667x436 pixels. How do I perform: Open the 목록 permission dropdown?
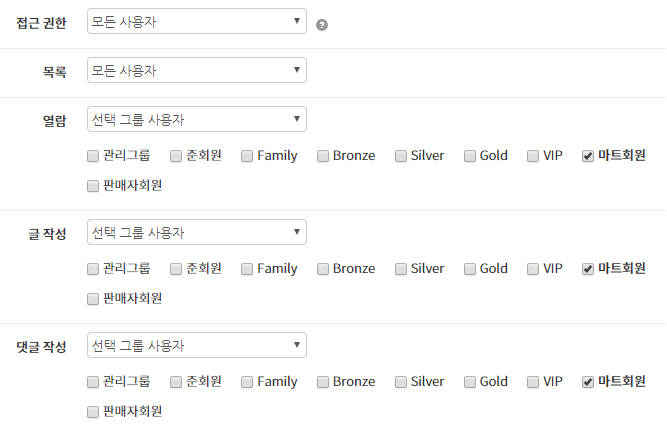coord(197,70)
